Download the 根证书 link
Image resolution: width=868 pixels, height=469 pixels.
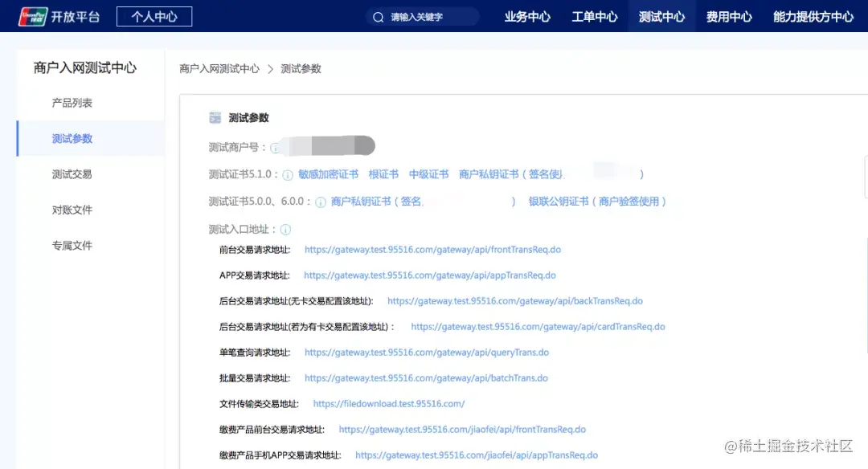(x=383, y=174)
